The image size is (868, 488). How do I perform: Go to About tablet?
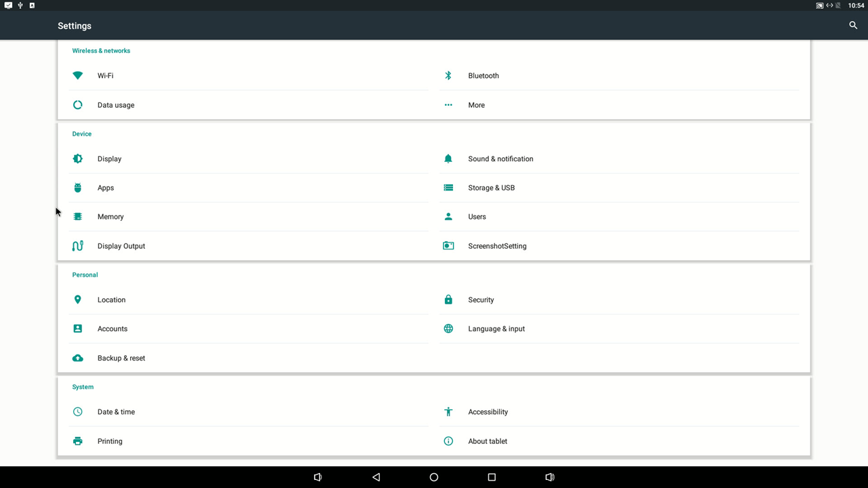click(488, 441)
